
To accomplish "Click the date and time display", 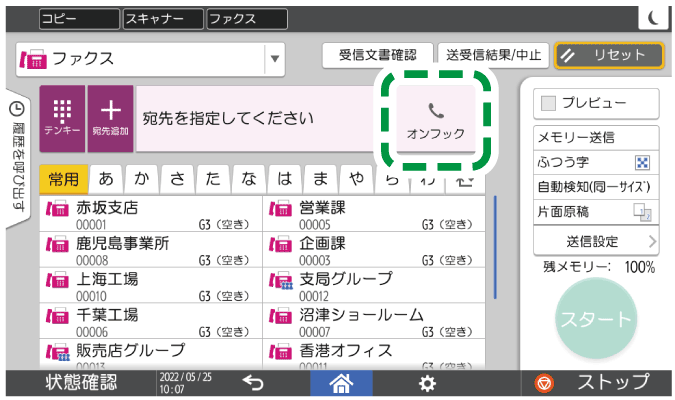I will pyautogui.click(x=186, y=383).
